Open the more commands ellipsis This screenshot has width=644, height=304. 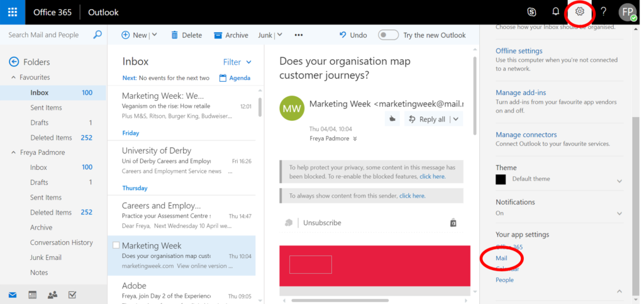(299, 35)
